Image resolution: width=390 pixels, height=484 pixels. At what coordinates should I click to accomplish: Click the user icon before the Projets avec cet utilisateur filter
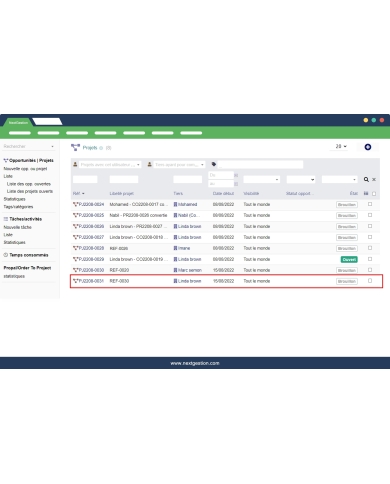(x=75, y=164)
